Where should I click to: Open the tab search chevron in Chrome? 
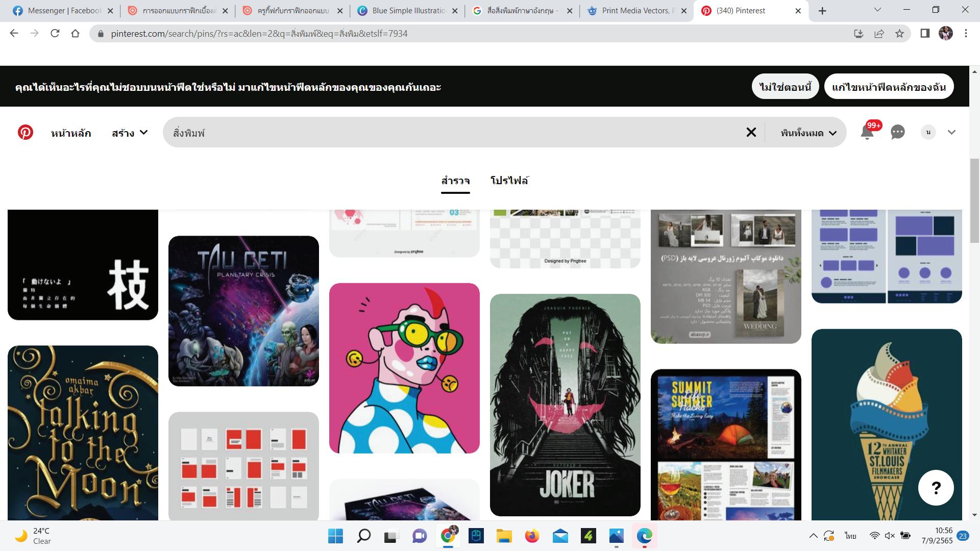(878, 10)
